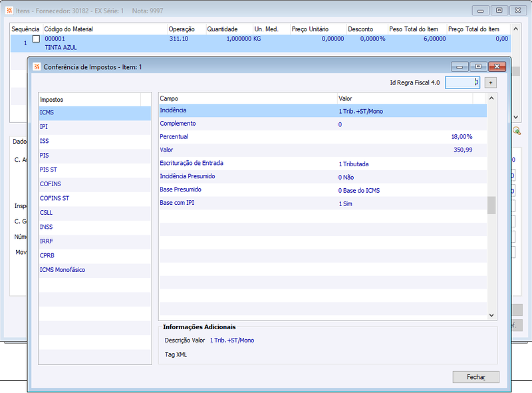The height and width of the screenshot is (393, 532).
Task: Maximize the Itens window
Action: click(499, 11)
